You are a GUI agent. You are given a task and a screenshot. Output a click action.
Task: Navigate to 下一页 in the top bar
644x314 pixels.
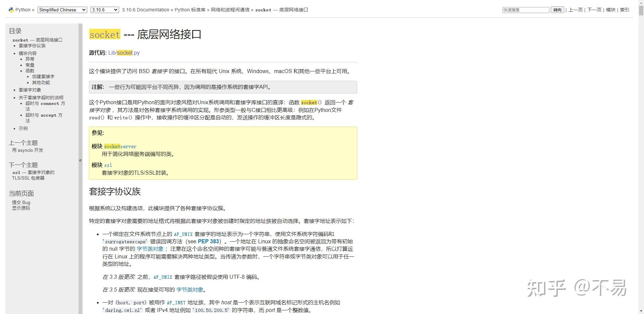[594, 10]
